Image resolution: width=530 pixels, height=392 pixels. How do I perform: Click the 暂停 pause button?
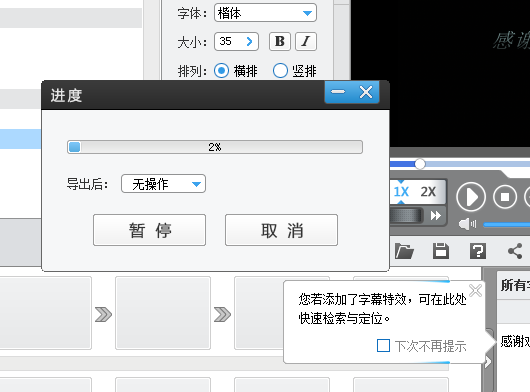point(149,230)
